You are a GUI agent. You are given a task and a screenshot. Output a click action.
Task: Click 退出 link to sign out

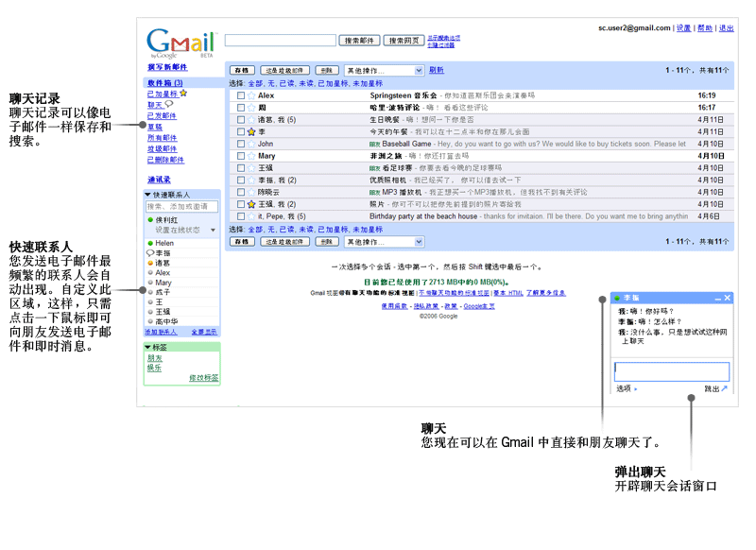click(726, 28)
